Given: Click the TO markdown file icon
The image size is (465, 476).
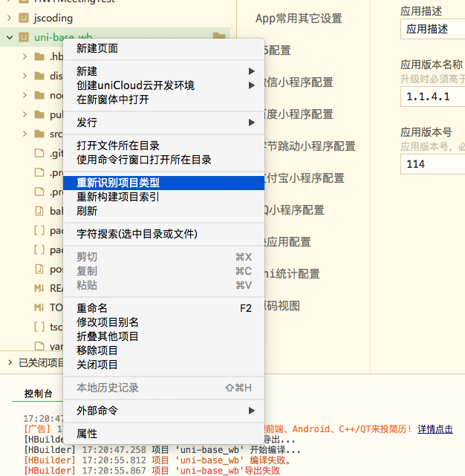Looking at the screenshot, I should pos(39,307).
